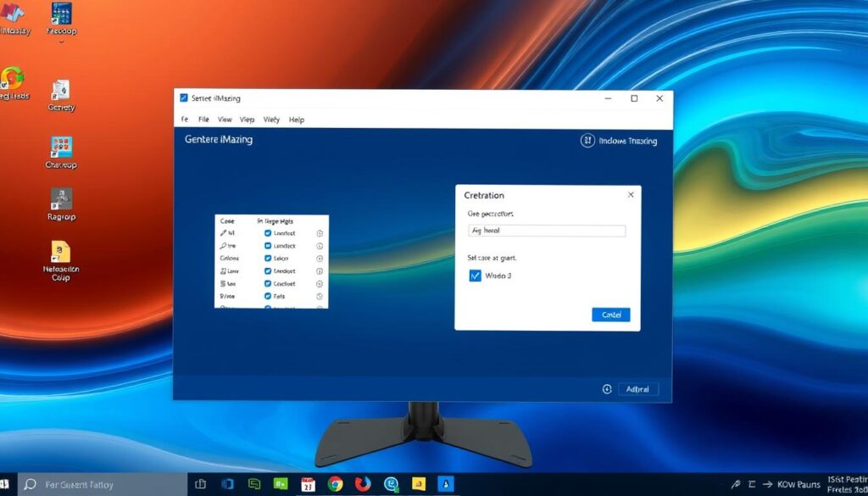The height and width of the screenshot is (496, 868).
Task: Click the clock in the system tray
Action: tap(848, 484)
